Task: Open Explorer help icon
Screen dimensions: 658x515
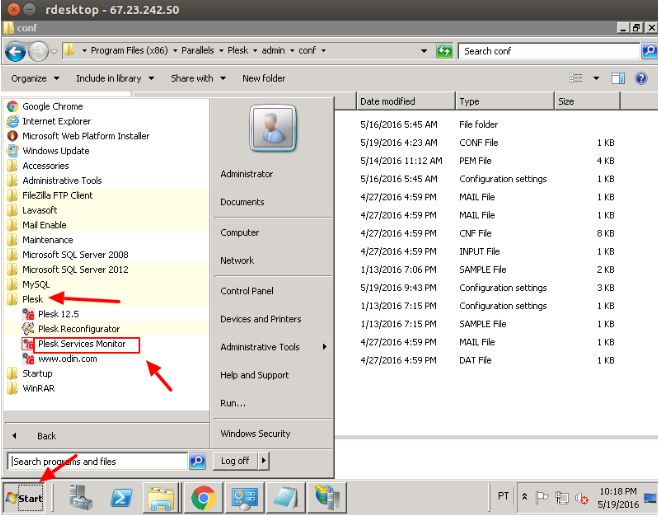Action: coord(641,78)
